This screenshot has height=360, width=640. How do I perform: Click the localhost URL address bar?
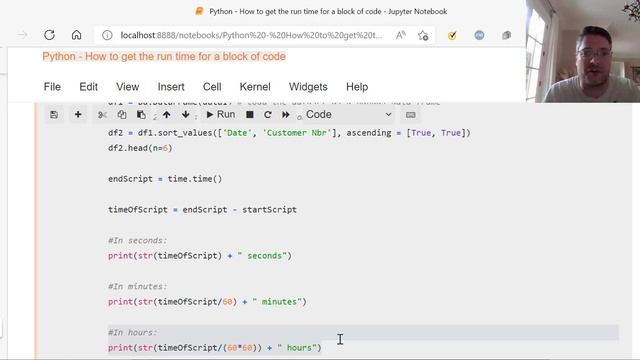pyautogui.click(x=251, y=36)
